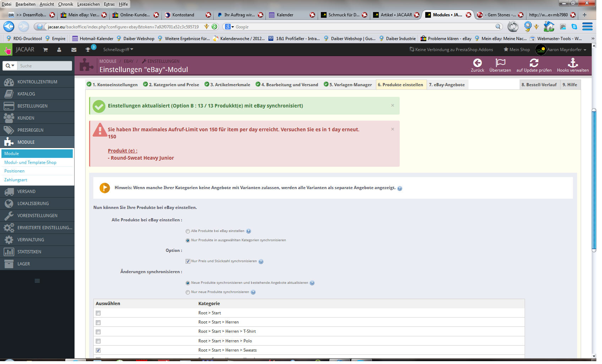The image size is (602, 364).
Task: Click the Hooks verwalten anchor icon
Action: [573, 63]
